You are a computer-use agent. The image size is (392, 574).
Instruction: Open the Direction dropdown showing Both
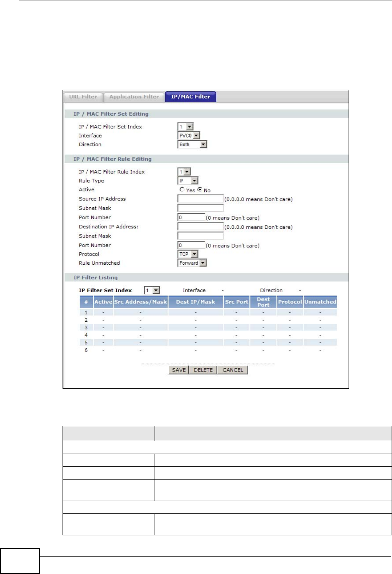192,144
